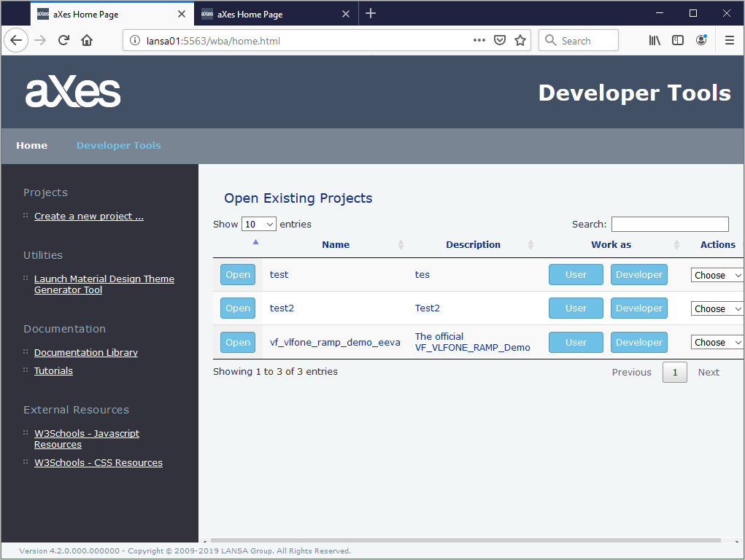The width and height of the screenshot is (745, 560).
Task: Expand Choose dropdown for vf_vlfone_ramp_demo_eeva
Action: click(x=717, y=342)
